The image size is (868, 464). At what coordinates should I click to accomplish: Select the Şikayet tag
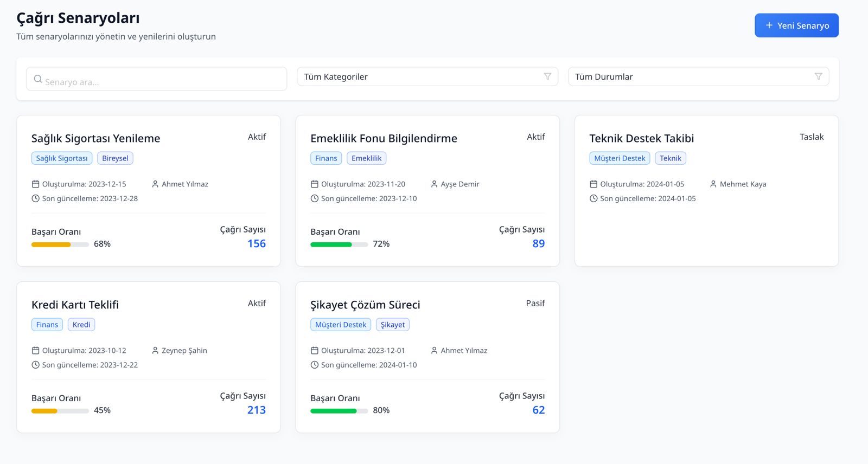tap(392, 325)
